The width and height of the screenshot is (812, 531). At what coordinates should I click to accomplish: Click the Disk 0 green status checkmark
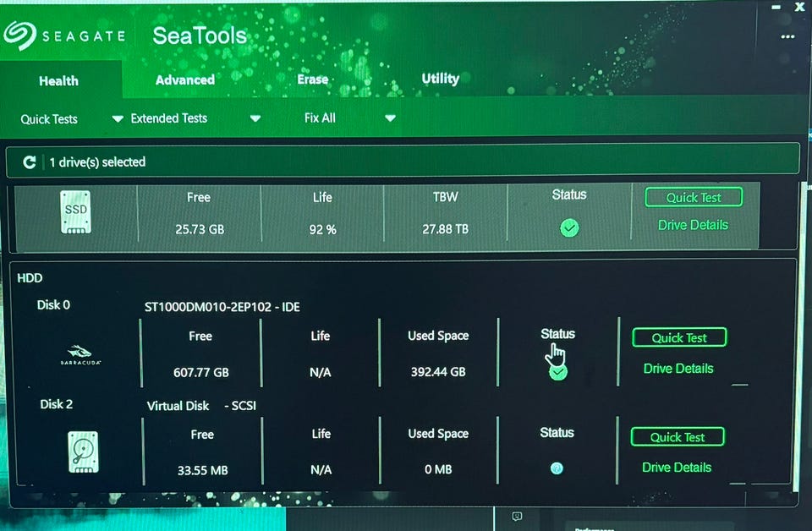tap(558, 372)
